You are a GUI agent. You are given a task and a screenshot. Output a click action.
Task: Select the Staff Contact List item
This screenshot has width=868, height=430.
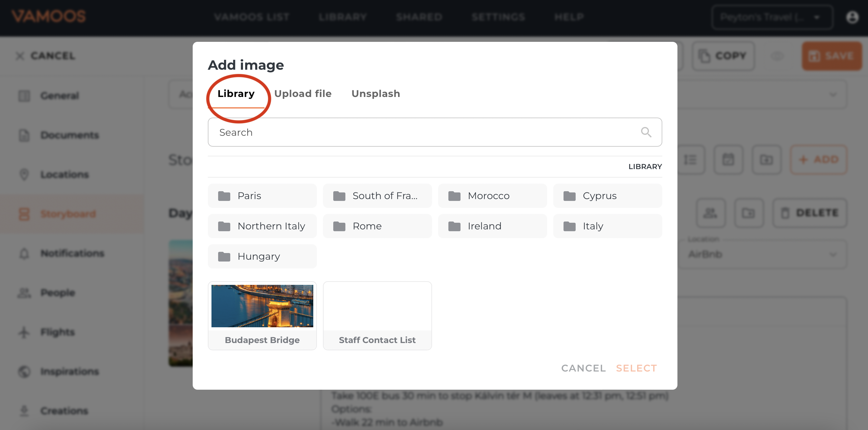point(377,315)
